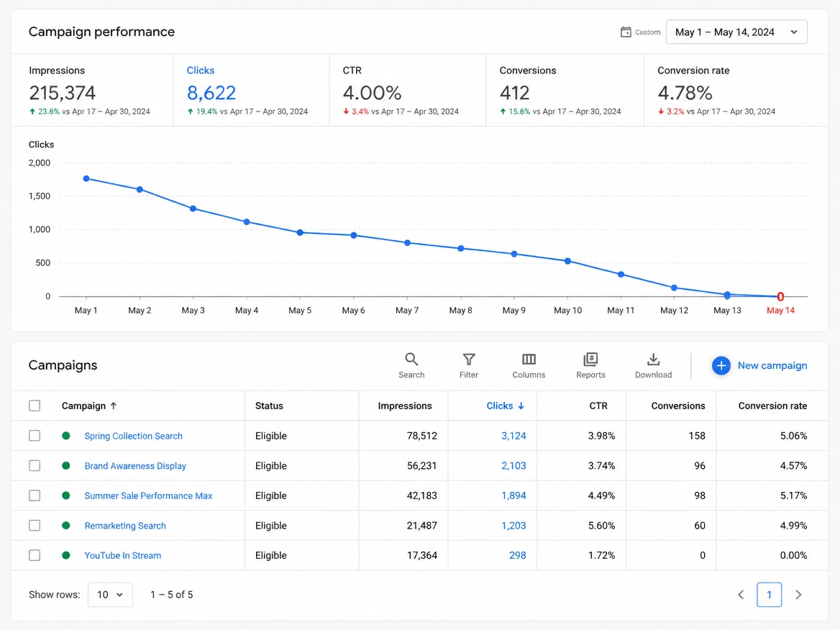
Task: Click the May 10 data point on chart
Action: [567, 261]
